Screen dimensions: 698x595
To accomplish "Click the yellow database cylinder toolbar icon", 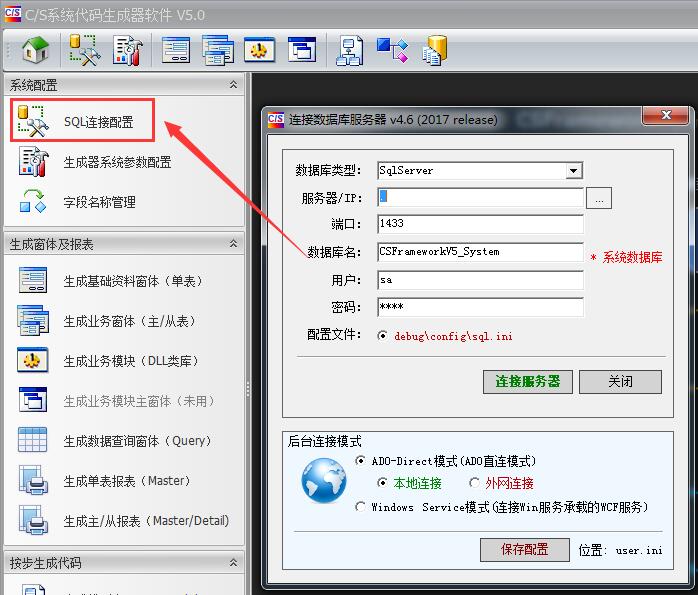I will pyautogui.click(x=434, y=50).
